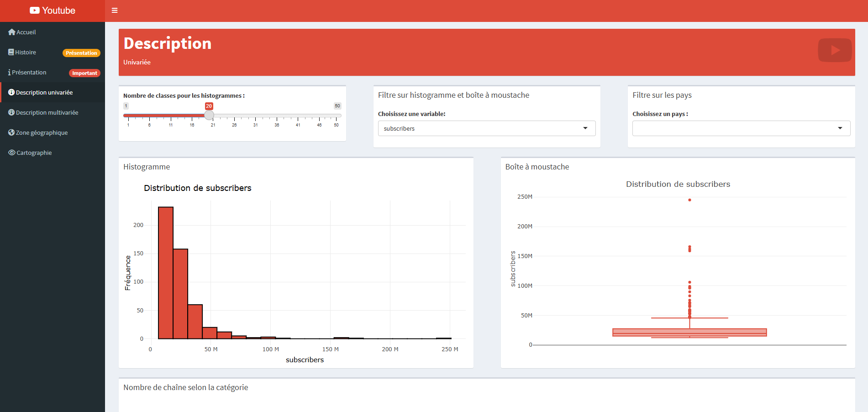The image size is (868, 412).
Task: Click the YouTube logo icon in header
Action: coord(35,11)
